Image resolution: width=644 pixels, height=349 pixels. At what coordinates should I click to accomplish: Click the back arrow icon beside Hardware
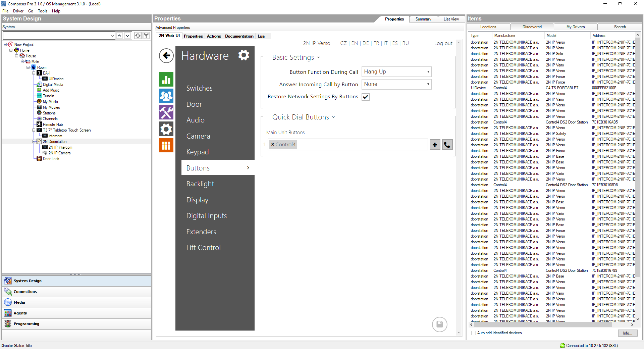click(166, 56)
